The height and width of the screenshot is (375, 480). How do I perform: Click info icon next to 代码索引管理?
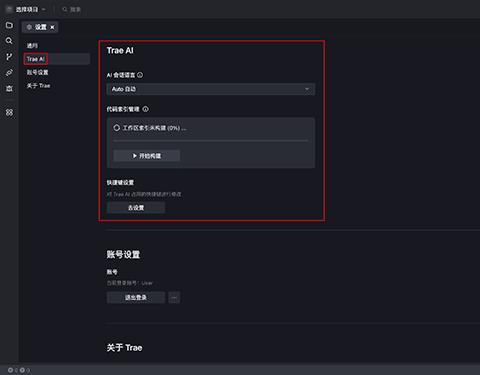coord(146,109)
